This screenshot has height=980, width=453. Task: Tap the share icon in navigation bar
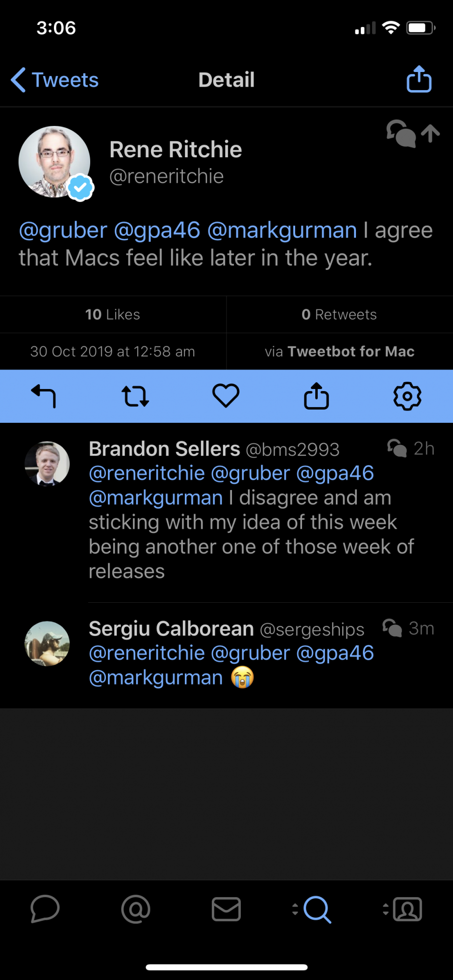419,79
